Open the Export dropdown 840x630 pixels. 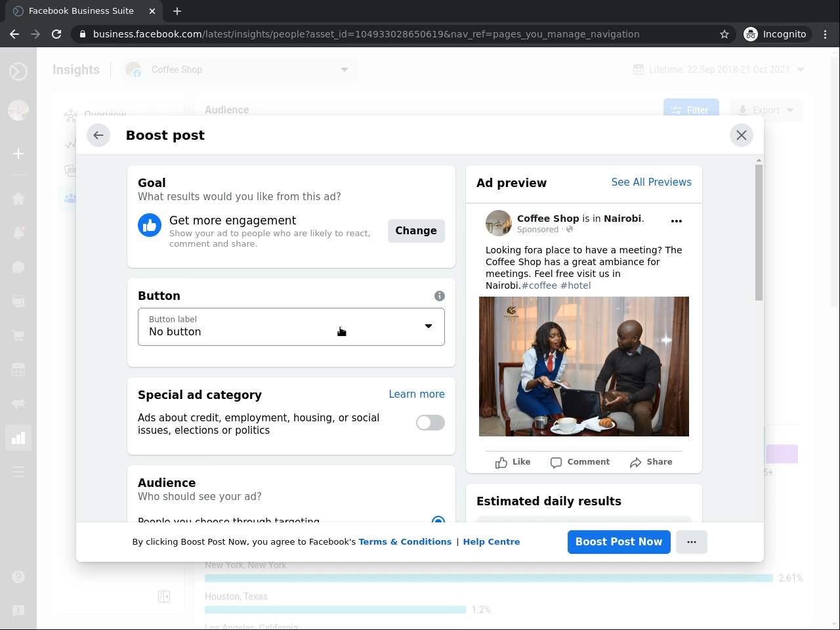pos(766,110)
